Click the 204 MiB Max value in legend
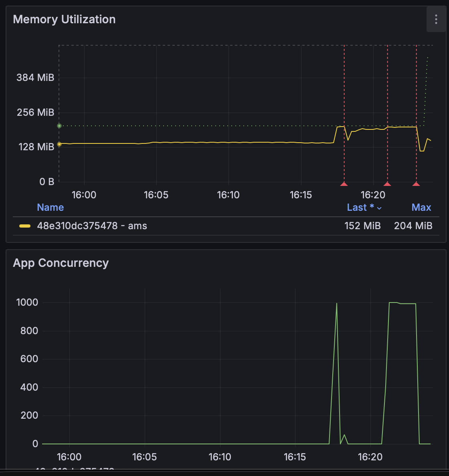 pyautogui.click(x=413, y=226)
